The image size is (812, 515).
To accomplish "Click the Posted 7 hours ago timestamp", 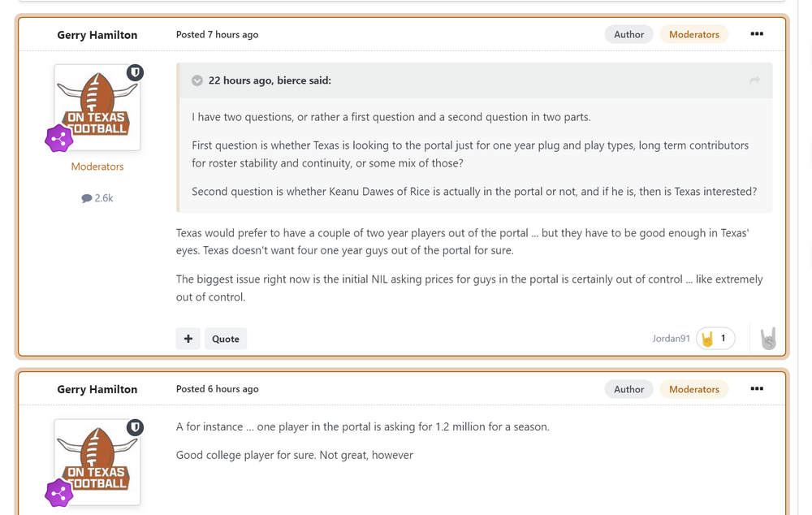I will tap(217, 35).
